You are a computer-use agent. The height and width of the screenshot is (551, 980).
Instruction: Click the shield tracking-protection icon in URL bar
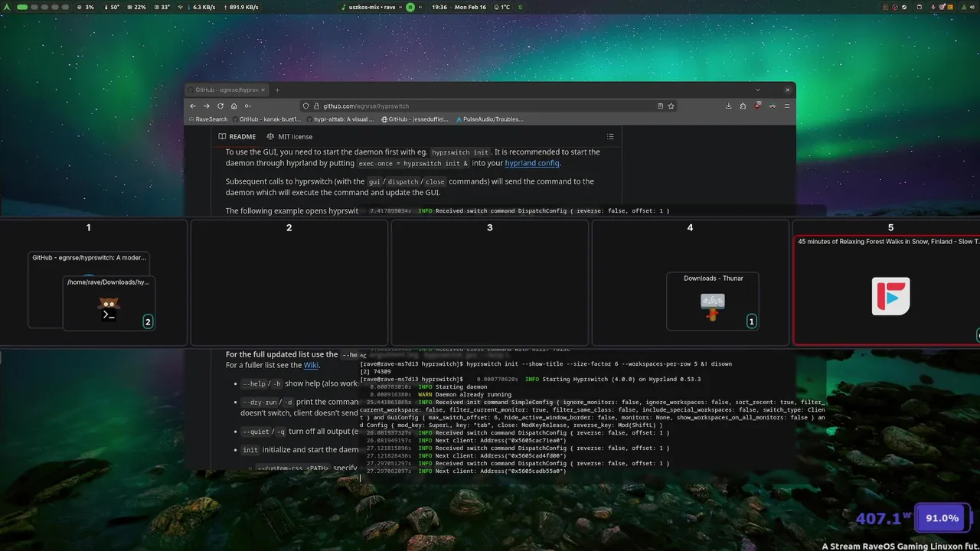306,106
